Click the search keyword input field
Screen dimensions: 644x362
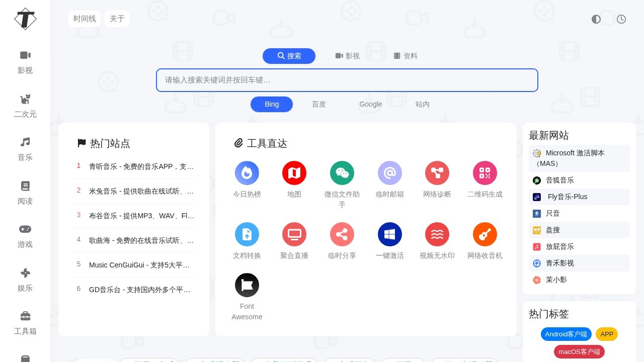tap(347, 80)
